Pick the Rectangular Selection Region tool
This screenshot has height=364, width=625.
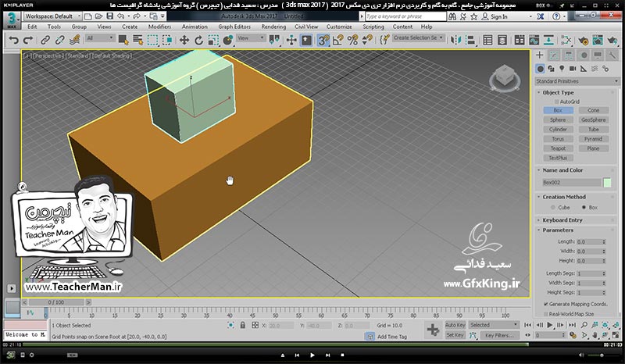(152, 40)
